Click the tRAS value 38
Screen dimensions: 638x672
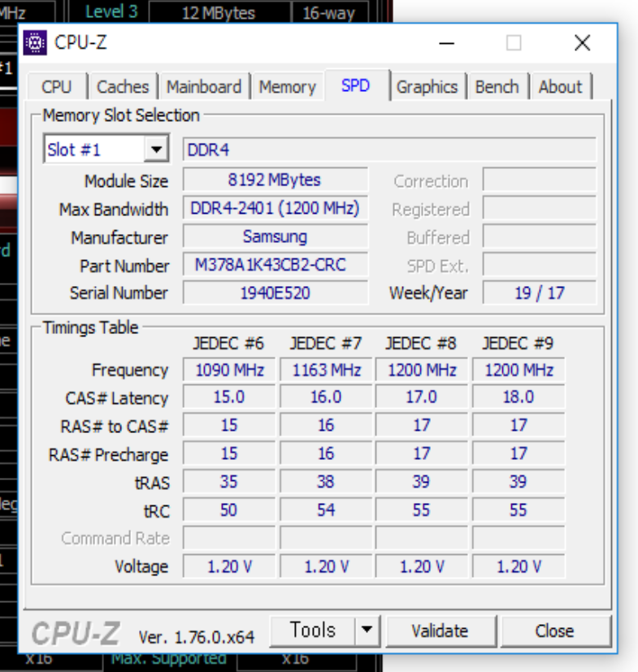[326, 482]
